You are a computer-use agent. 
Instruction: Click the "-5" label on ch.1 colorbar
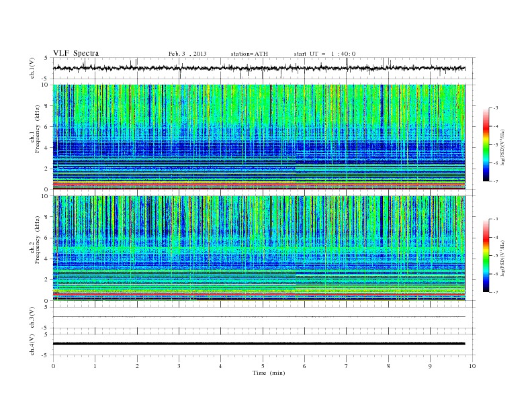495,144
